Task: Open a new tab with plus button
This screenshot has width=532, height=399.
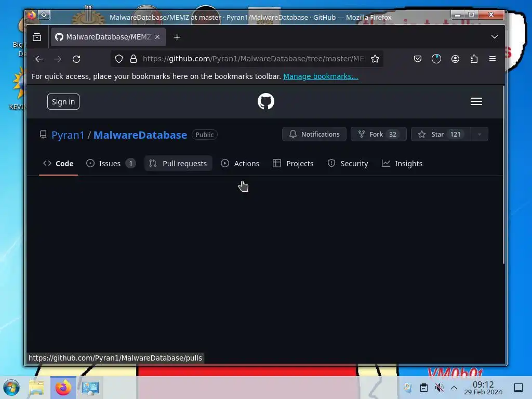Action: point(177,37)
